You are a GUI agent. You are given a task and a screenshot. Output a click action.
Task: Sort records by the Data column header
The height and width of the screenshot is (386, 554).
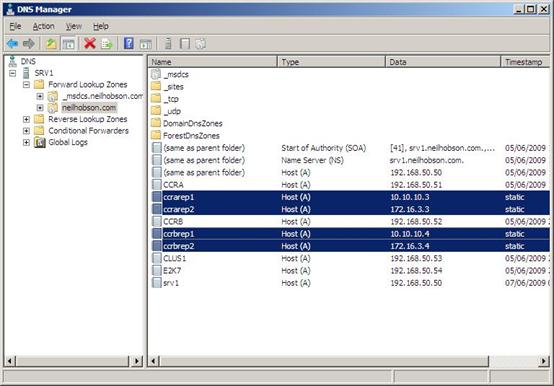coord(443,62)
